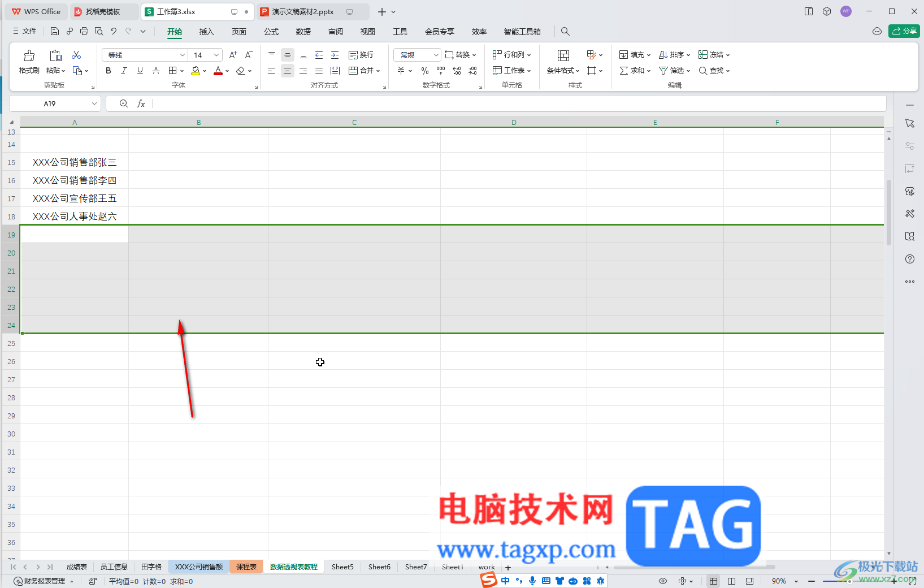
Task: Toggle top vertical alignment
Action: point(272,55)
